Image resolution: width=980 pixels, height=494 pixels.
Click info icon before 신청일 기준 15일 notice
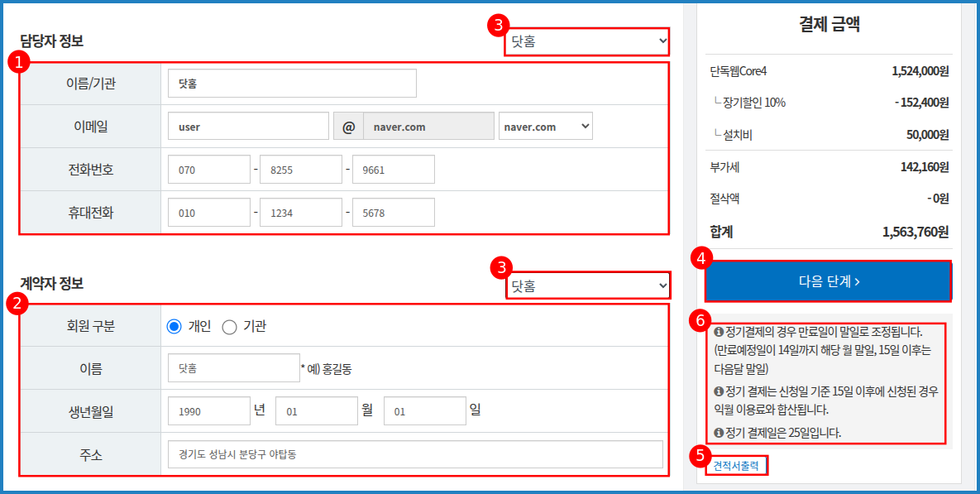tap(719, 391)
